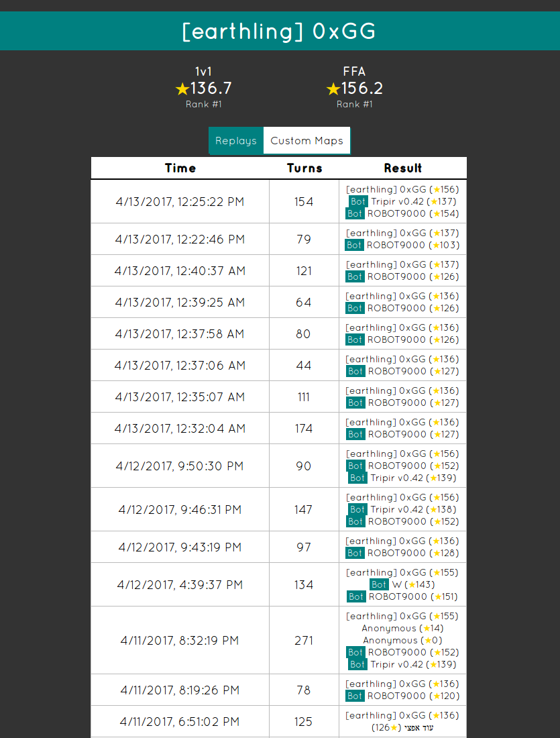560x738 pixels.
Task: Open replay from 4/13/2017, 12:32:04 AM
Action: [x=180, y=428]
